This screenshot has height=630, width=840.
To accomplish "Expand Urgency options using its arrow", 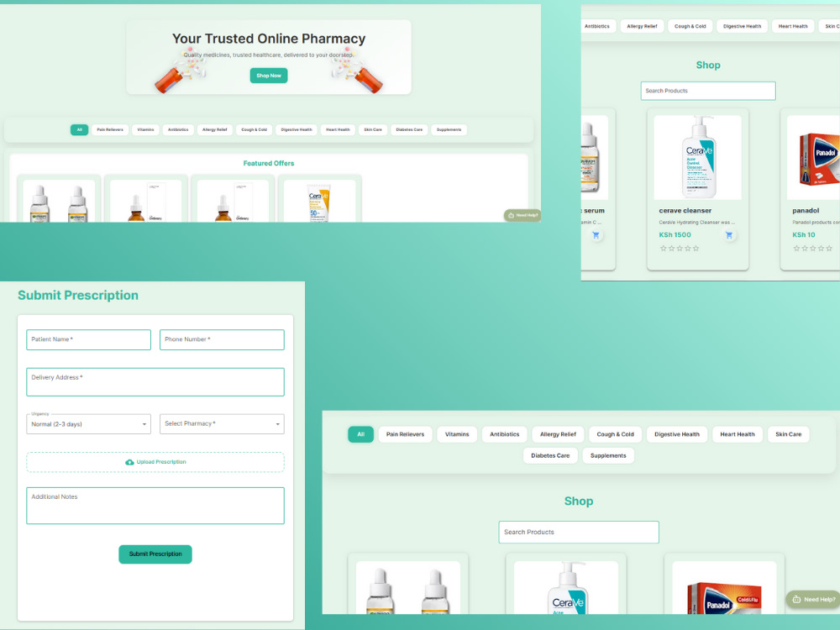I will click(x=144, y=424).
